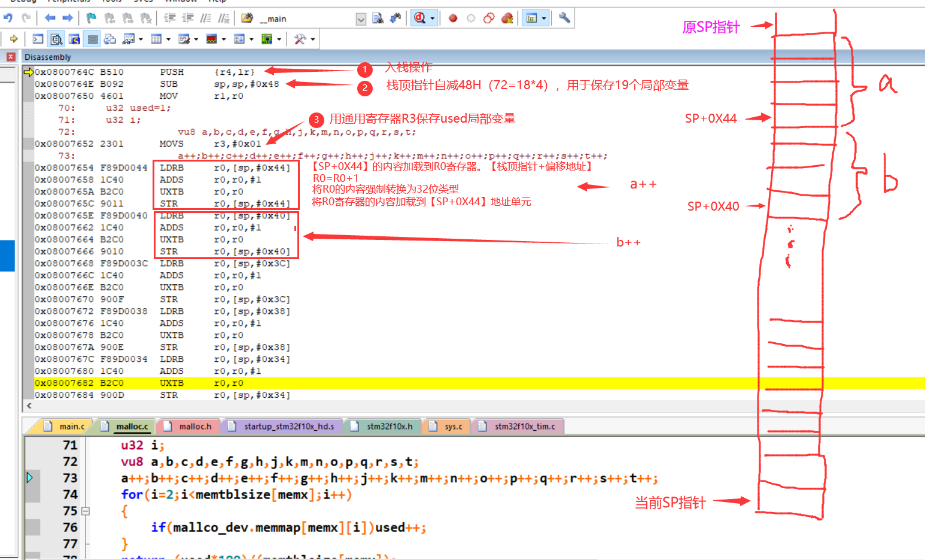This screenshot has height=560, width=925.
Task: Click the Back navigation arrow
Action: tap(50, 17)
